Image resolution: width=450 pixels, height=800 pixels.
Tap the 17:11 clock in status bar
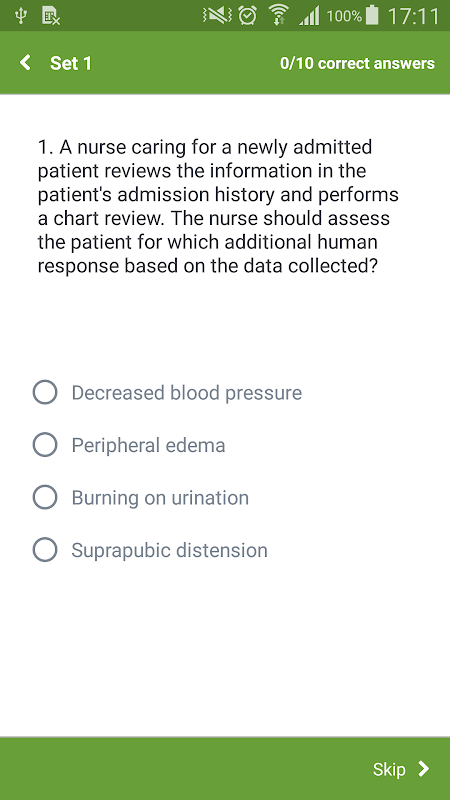pos(413,16)
